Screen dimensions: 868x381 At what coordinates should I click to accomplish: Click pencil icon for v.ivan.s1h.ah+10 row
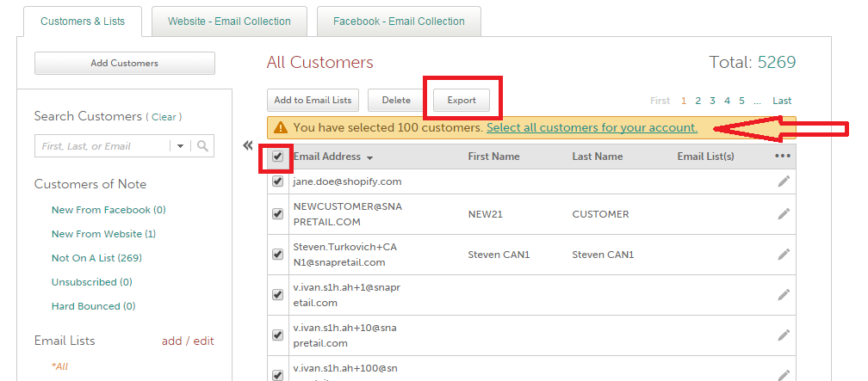[x=784, y=335]
